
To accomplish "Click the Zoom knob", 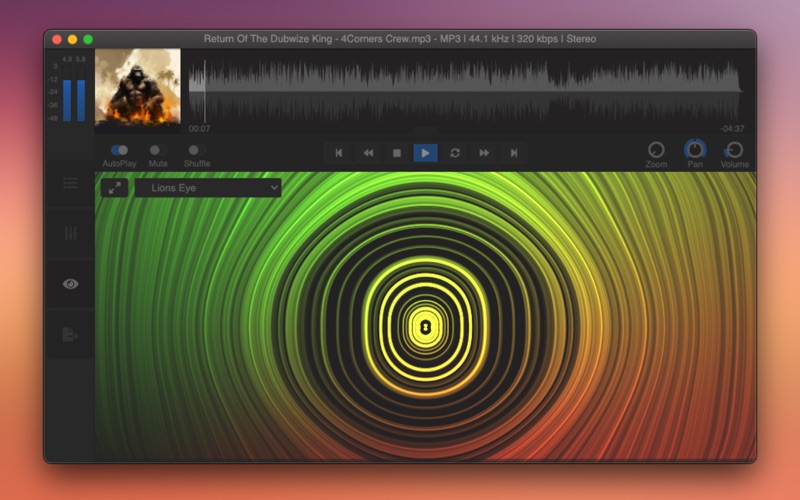I will tap(656, 150).
